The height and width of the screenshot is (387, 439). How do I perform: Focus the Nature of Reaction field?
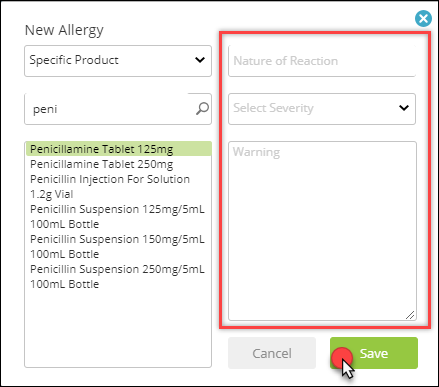click(322, 61)
